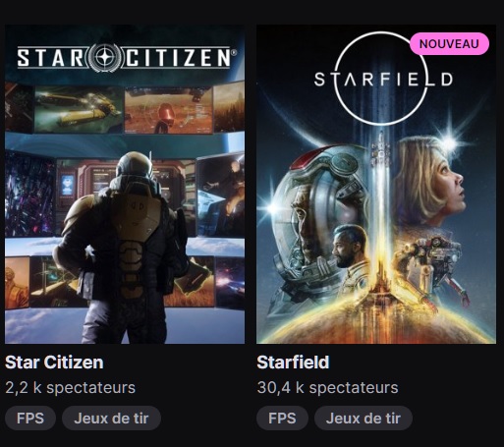The image size is (504, 447).
Task: Click the 30,4 k spectateurs viewer count
Action: click(327, 387)
